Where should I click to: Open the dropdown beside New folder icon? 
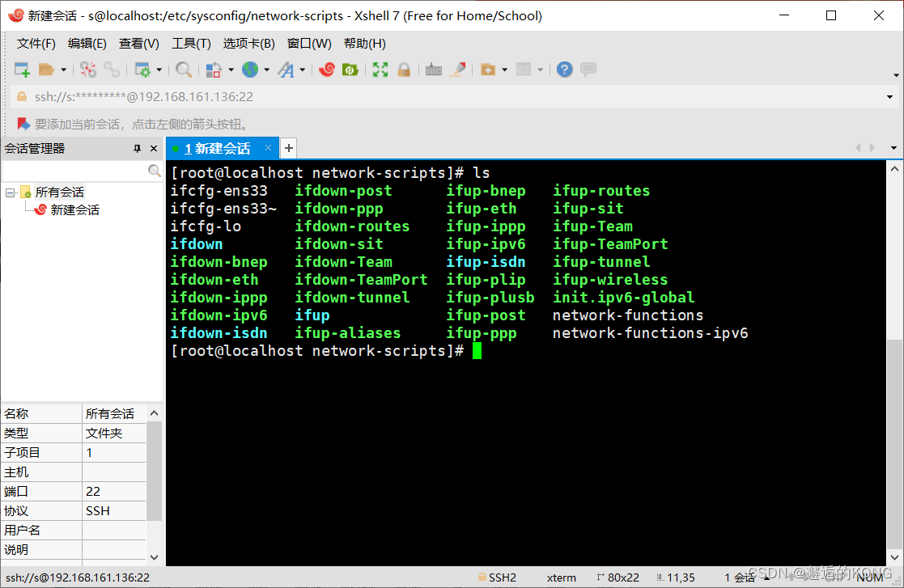(504, 70)
